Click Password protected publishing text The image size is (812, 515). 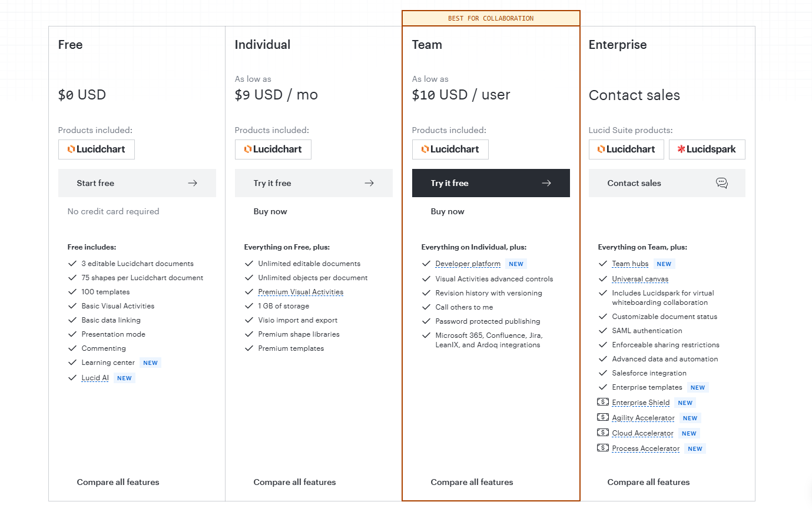(488, 321)
